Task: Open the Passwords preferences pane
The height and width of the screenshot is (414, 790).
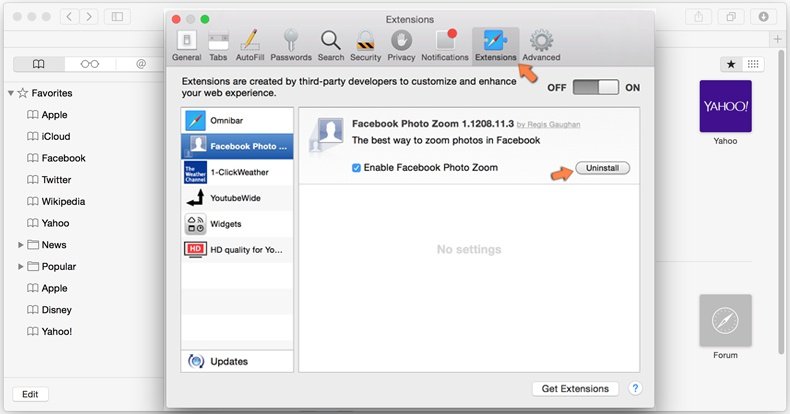Action: click(291, 46)
